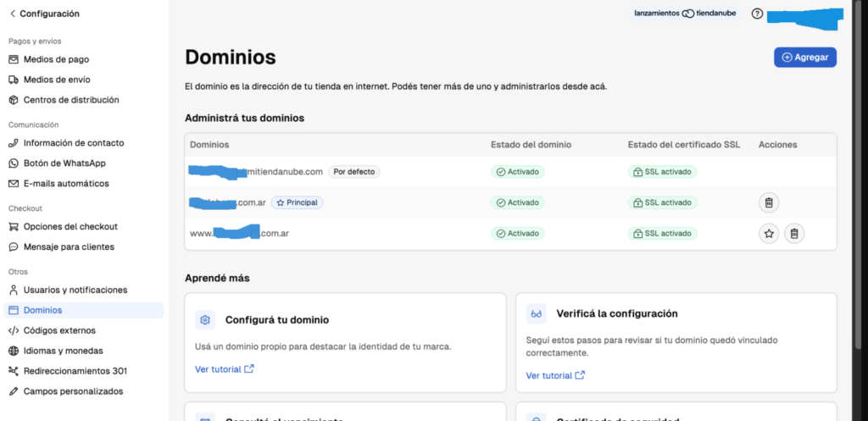Screen dimensions: 868x421
Task: Set www domain as principal with star icon
Action: pyautogui.click(x=768, y=233)
